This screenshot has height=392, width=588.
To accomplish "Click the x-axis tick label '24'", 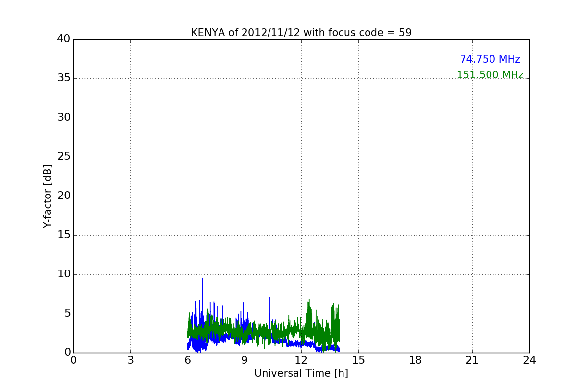I will tap(529, 360).
